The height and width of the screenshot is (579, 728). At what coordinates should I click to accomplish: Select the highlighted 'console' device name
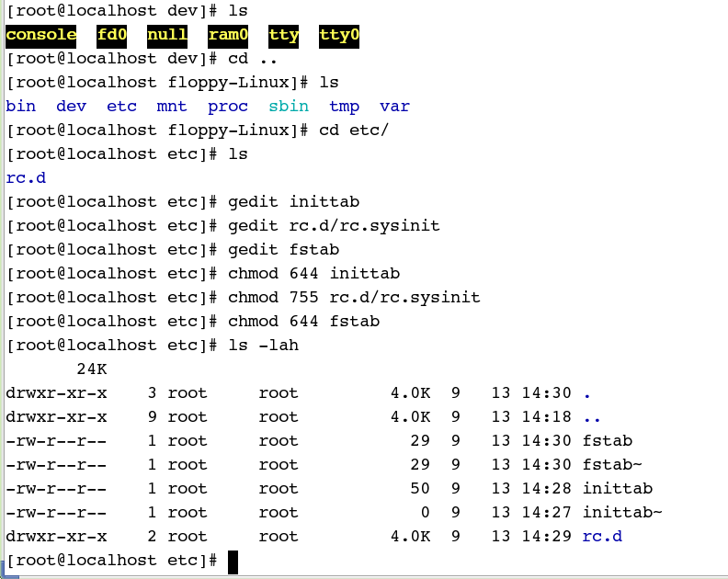pos(40,36)
